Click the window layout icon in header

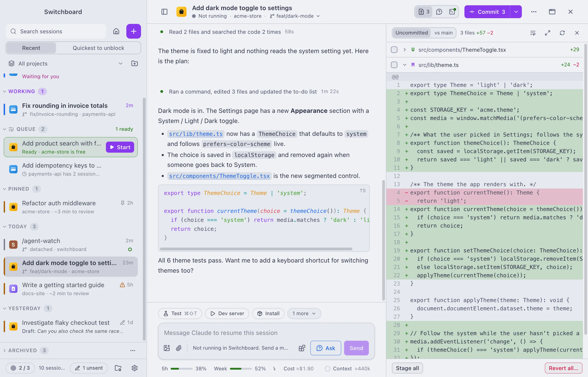click(552, 12)
